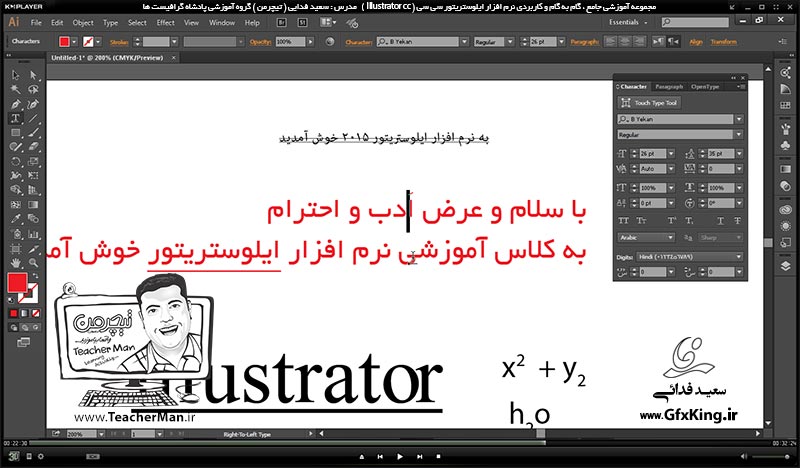Open the Swatches panel icon in dock
800x468 pixels.
786,105
